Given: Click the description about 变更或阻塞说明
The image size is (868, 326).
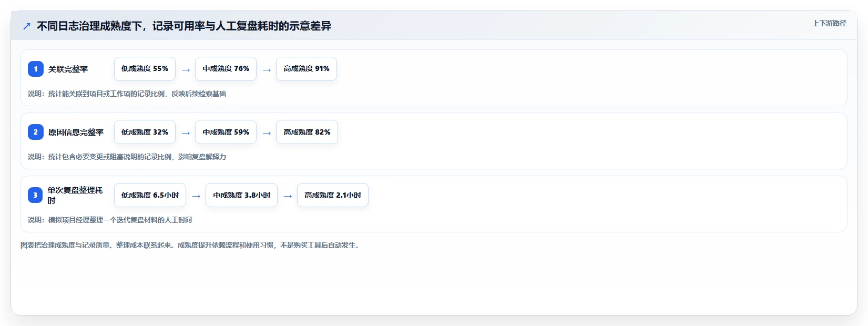Looking at the screenshot, I should 127,157.
